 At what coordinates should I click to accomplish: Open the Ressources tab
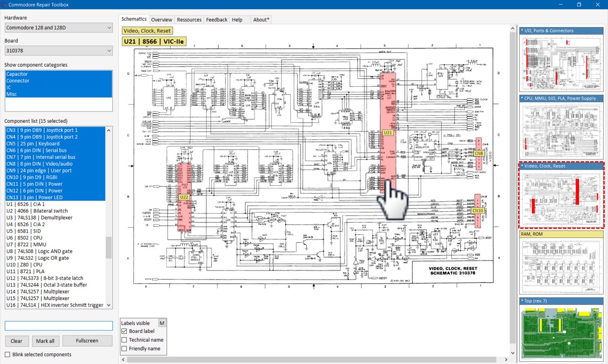189,20
